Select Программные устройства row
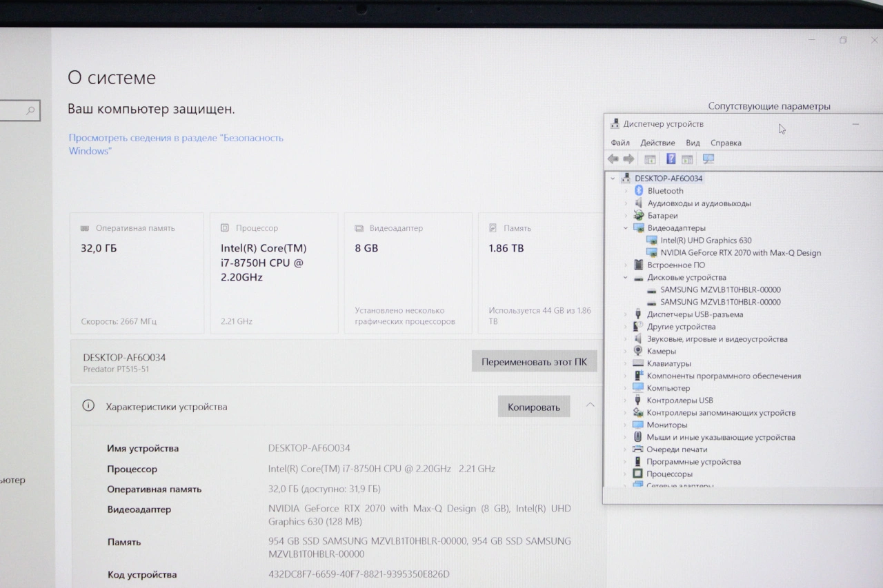This screenshot has width=883, height=588. click(693, 462)
